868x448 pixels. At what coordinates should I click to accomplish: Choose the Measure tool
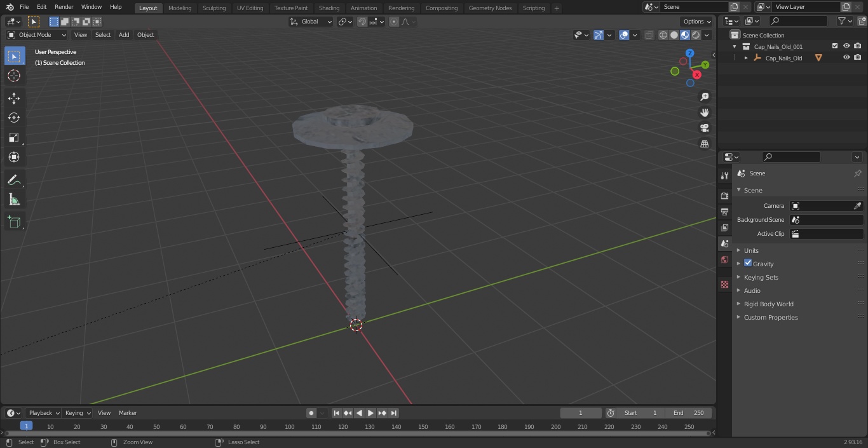click(14, 200)
